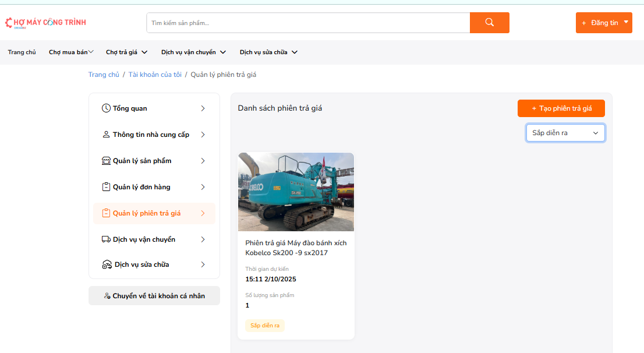Go to Trang chủ in navigation bar

pyautogui.click(x=22, y=52)
